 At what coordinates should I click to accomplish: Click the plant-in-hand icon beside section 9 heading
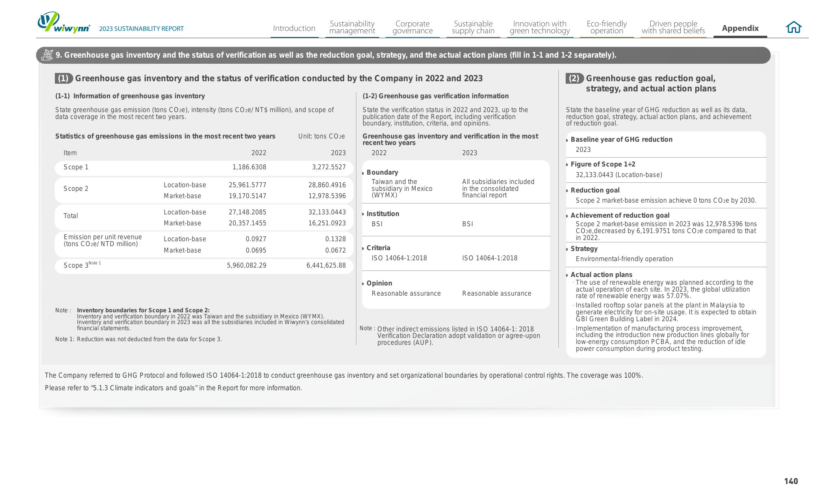tap(47, 55)
